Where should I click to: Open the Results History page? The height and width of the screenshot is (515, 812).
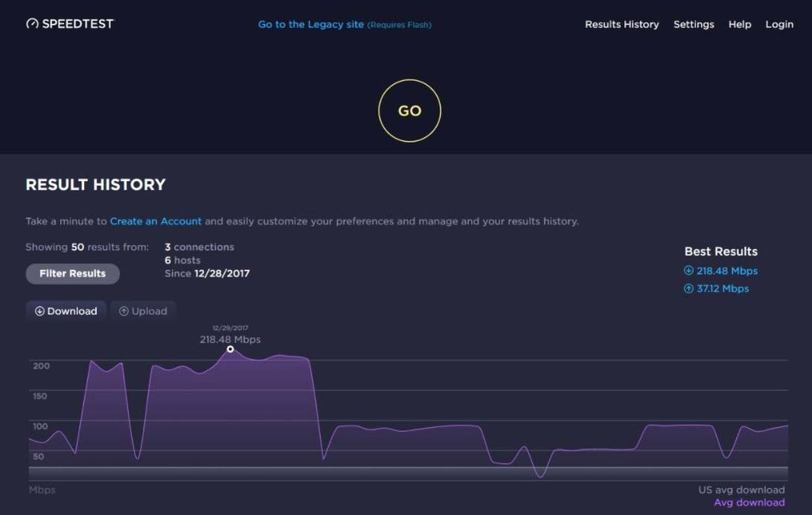pyautogui.click(x=622, y=25)
